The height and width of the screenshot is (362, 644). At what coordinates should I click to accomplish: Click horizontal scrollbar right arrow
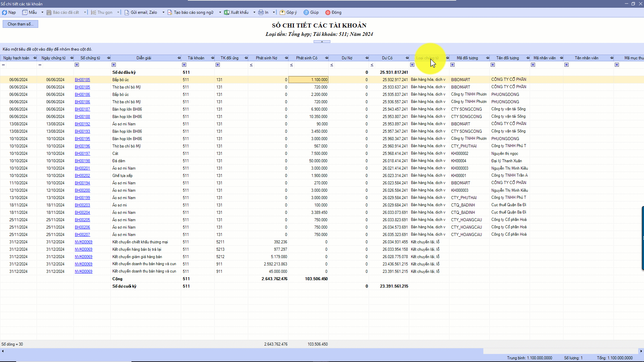pyautogui.click(x=641, y=351)
